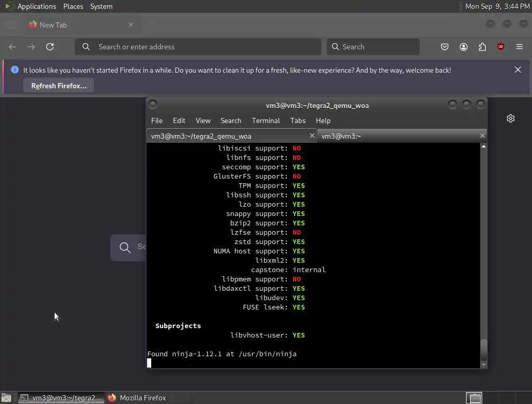Open Firefox hamburger application menu
The width and height of the screenshot is (532, 404).
pos(520,47)
